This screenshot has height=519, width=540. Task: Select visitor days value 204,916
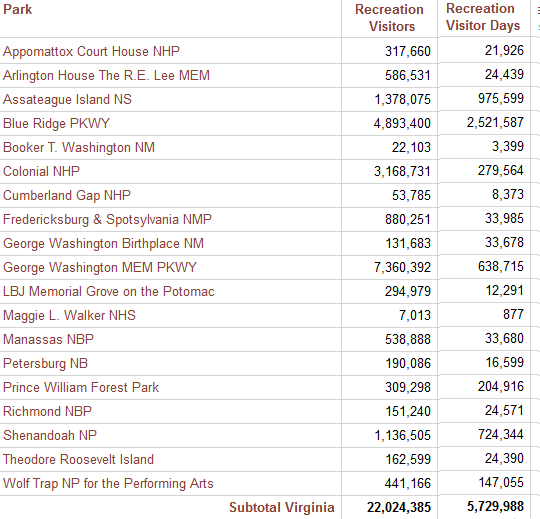pos(501,387)
